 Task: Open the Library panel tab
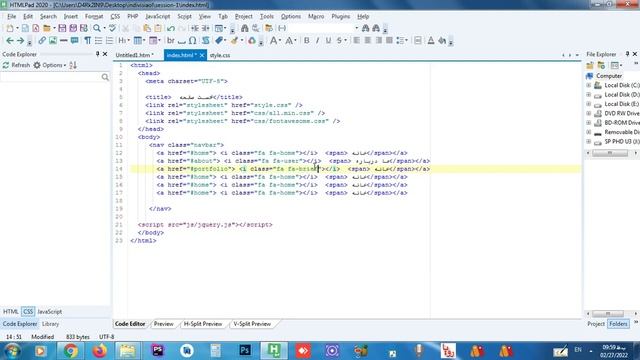pyautogui.click(x=51, y=324)
